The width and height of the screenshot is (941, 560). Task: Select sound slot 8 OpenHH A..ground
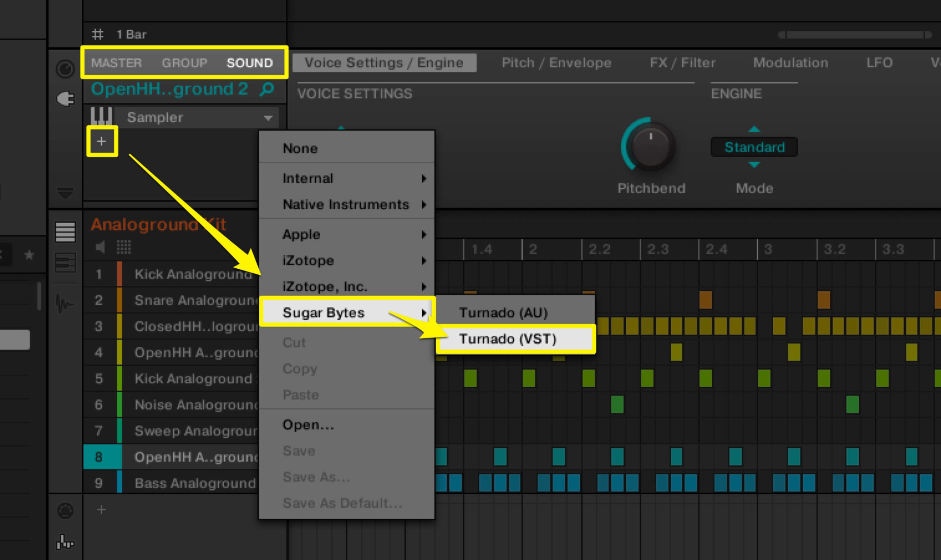click(171, 457)
